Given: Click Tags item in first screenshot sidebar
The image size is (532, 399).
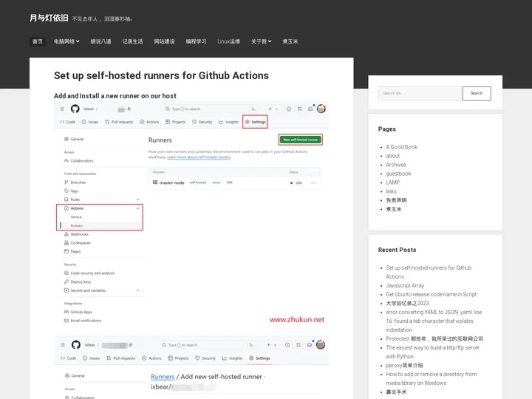Looking at the screenshot, I should 71,191.
